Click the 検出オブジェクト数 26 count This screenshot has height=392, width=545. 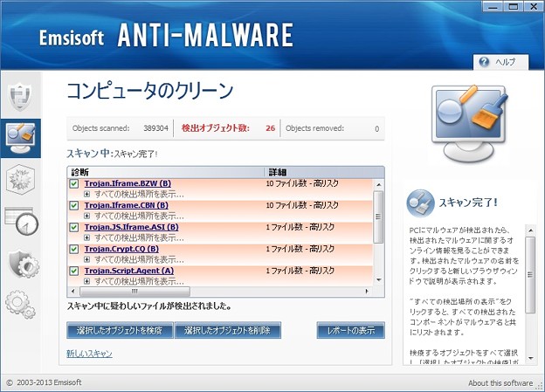click(x=271, y=128)
